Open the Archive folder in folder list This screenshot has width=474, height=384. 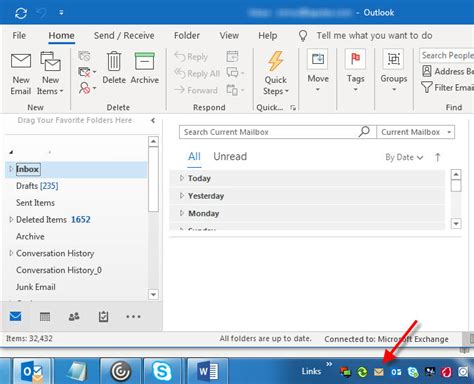[30, 236]
